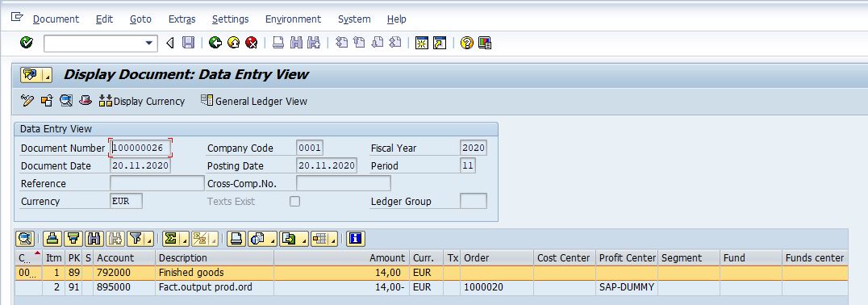Viewport: 868px width, 305px height.
Task: Open the Environment menu
Action: (x=293, y=19)
